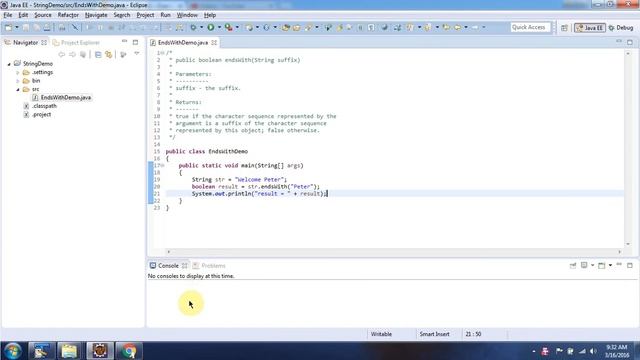
Task: Open the Source menu
Action: tap(43, 15)
